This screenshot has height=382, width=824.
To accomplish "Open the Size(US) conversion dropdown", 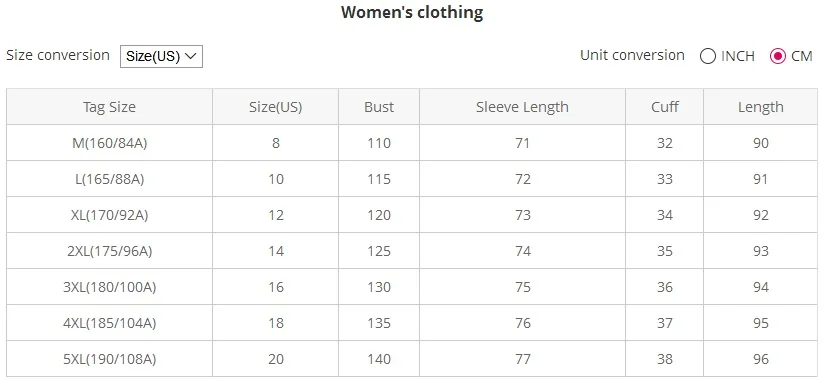I will [161, 56].
